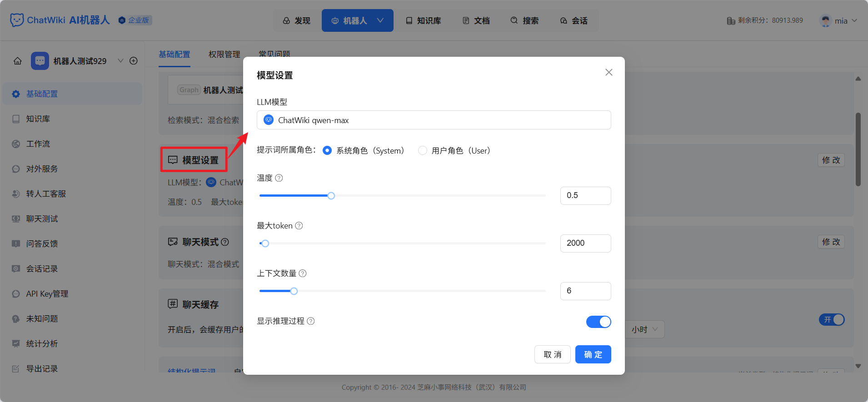Click the 企业版 badge
The width and height of the screenshot is (868, 402).
coord(135,20)
